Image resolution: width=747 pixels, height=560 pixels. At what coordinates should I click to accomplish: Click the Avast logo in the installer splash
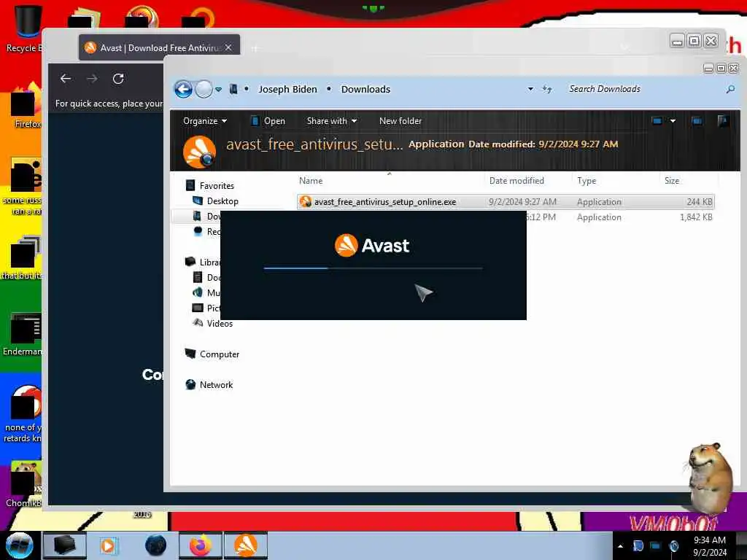click(372, 246)
